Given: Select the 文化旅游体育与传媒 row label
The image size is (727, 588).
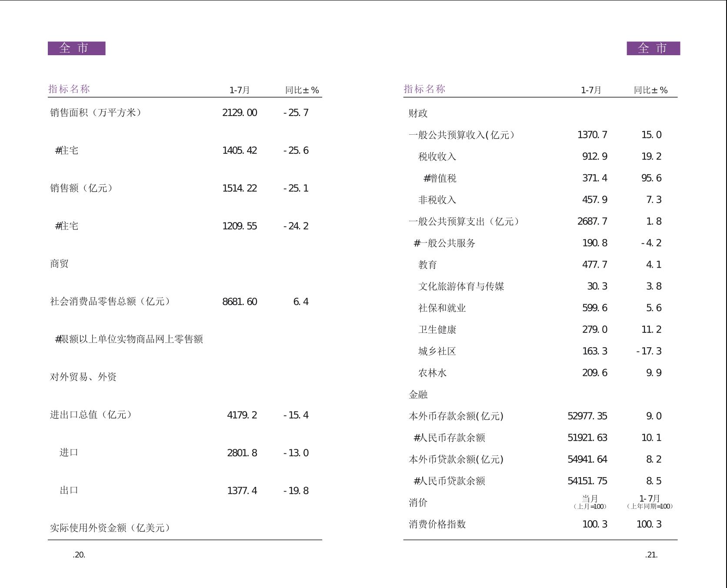Looking at the screenshot, I should [x=461, y=286].
